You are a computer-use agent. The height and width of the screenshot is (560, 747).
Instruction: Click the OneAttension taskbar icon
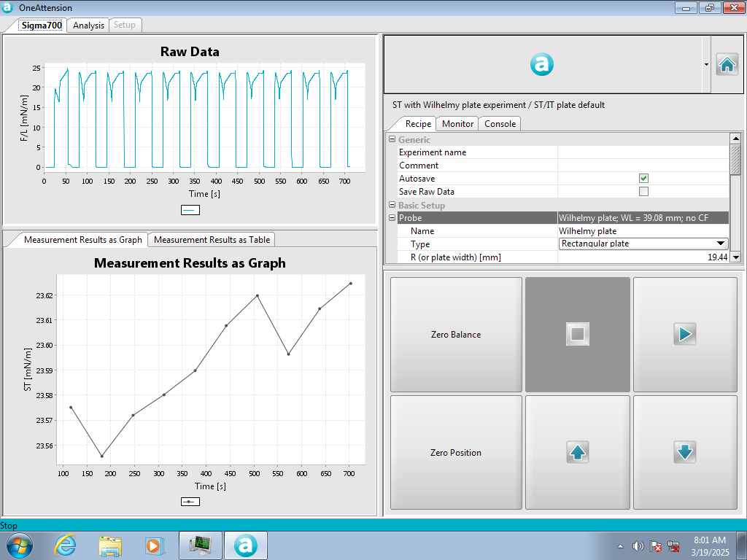coord(245,545)
